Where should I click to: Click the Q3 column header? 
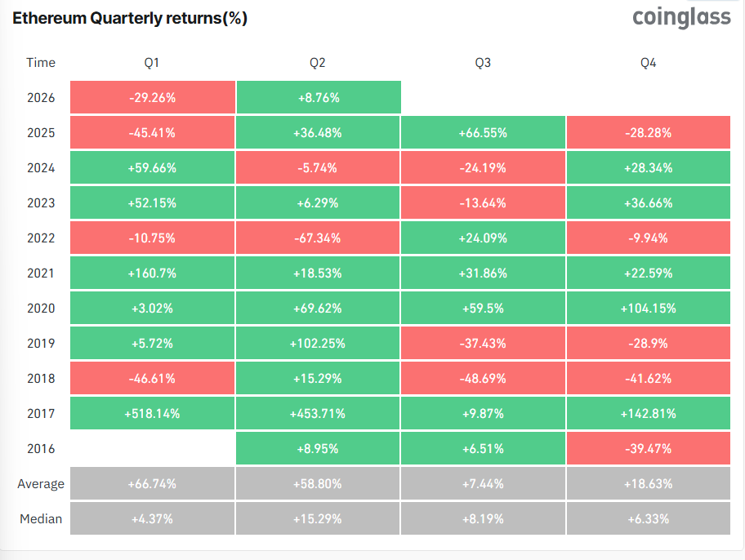pyautogui.click(x=483, y=63)
